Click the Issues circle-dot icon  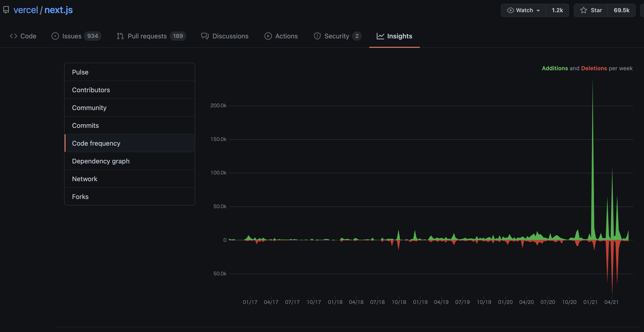point(55,36)
